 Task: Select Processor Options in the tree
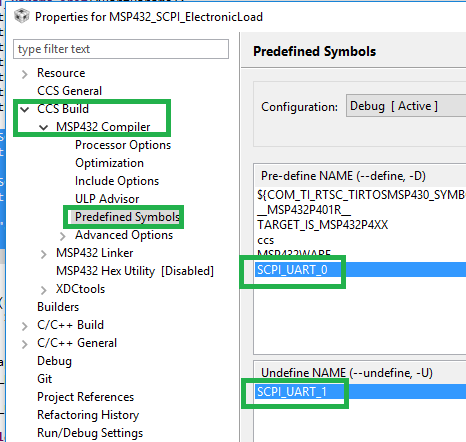pyautogui.click(x=123, y=145)
